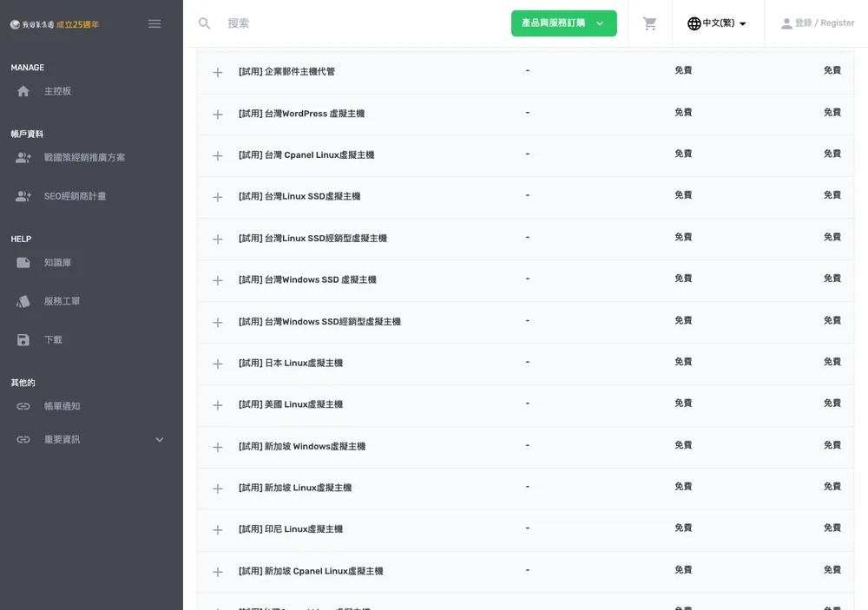The image size is (868, 610).
Task: Select the [試用] 美國 Linux虛擬主機 product name
Action: [291, 404]
